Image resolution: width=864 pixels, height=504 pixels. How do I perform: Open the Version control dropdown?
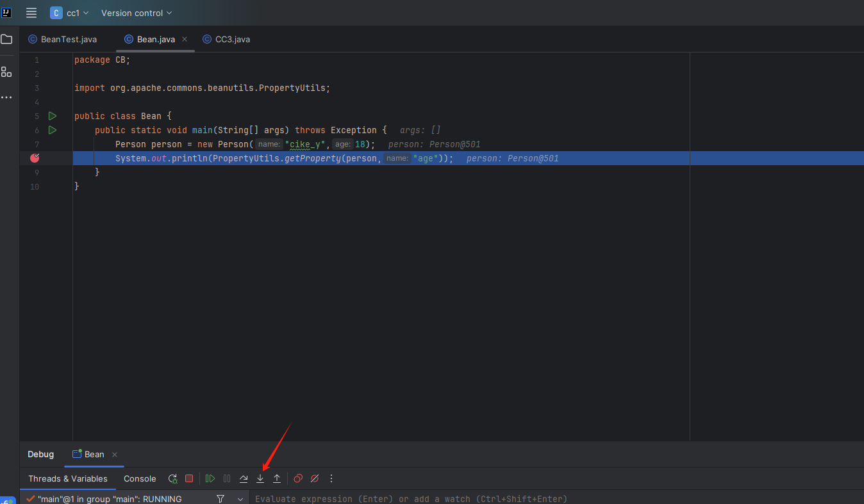coord(135,13)
